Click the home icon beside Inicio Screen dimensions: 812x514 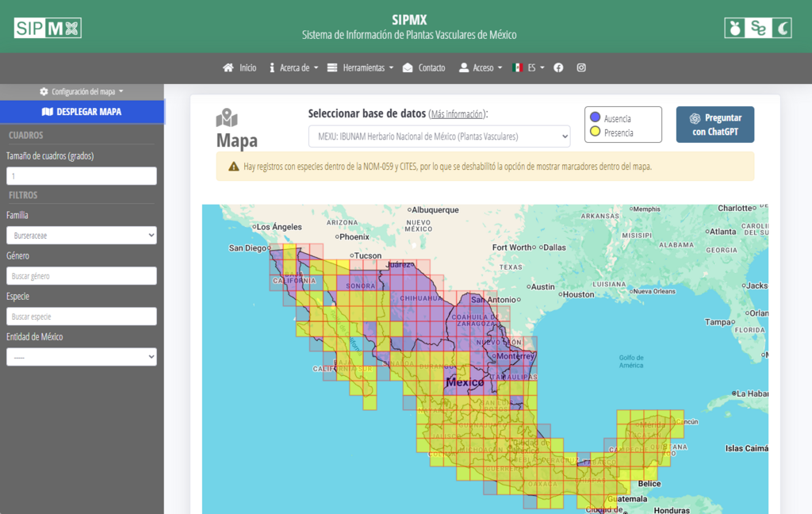coord(228,68)
